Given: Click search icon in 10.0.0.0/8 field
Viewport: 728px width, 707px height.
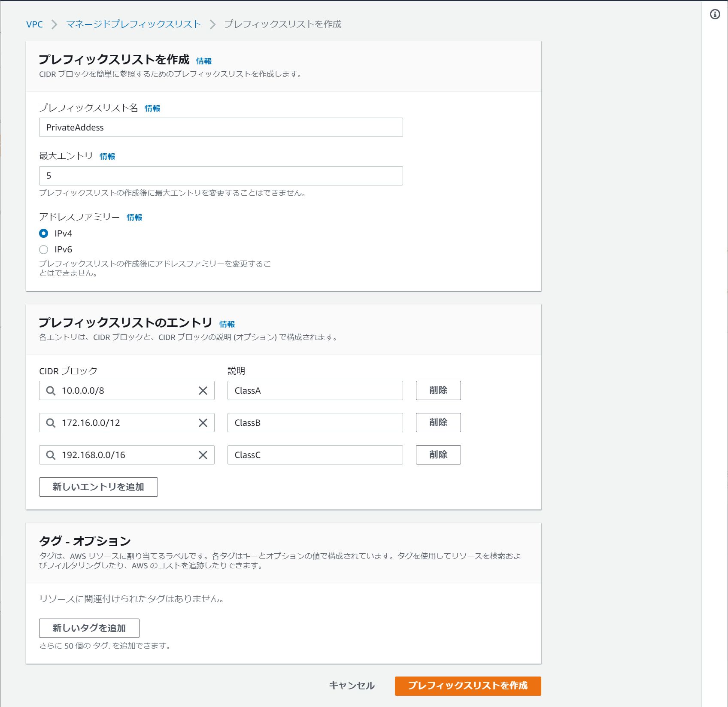Looking at the screenshot, I should 51,391.
